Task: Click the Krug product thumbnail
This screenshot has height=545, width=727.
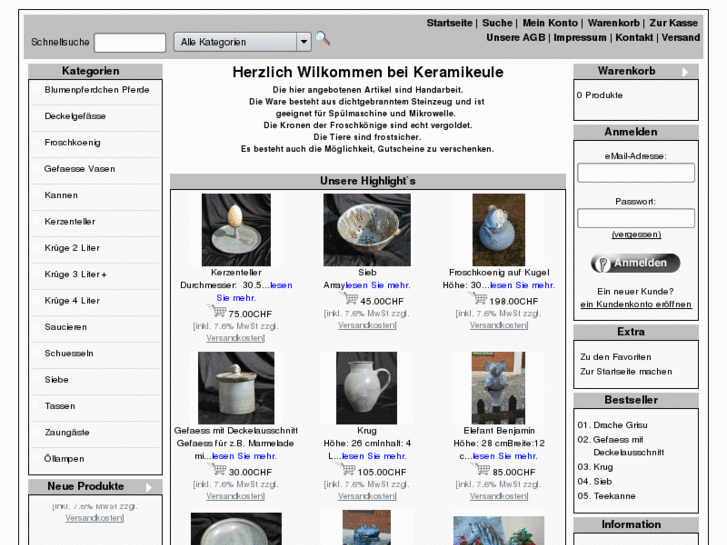Action: 366,388
